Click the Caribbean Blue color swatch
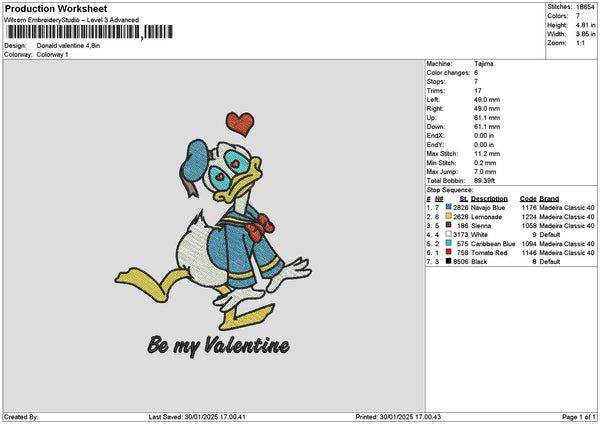Image resolution: width=600 pixels, height=424 pixels. click(x=448, y=243)
